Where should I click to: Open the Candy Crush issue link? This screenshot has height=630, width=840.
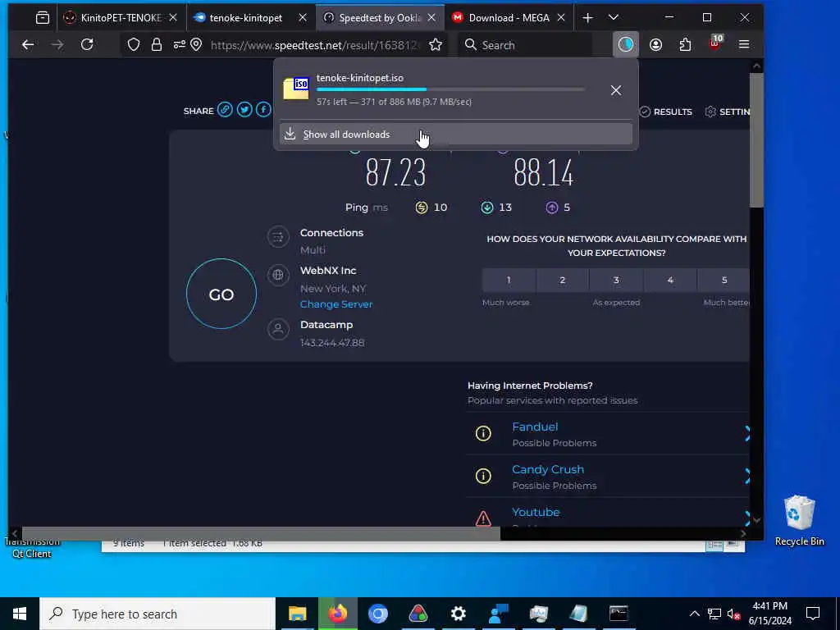point(547,469)
